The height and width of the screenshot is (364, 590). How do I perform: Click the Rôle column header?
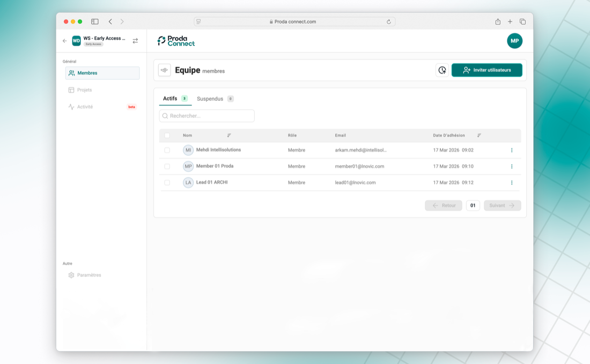pos(292,136)
